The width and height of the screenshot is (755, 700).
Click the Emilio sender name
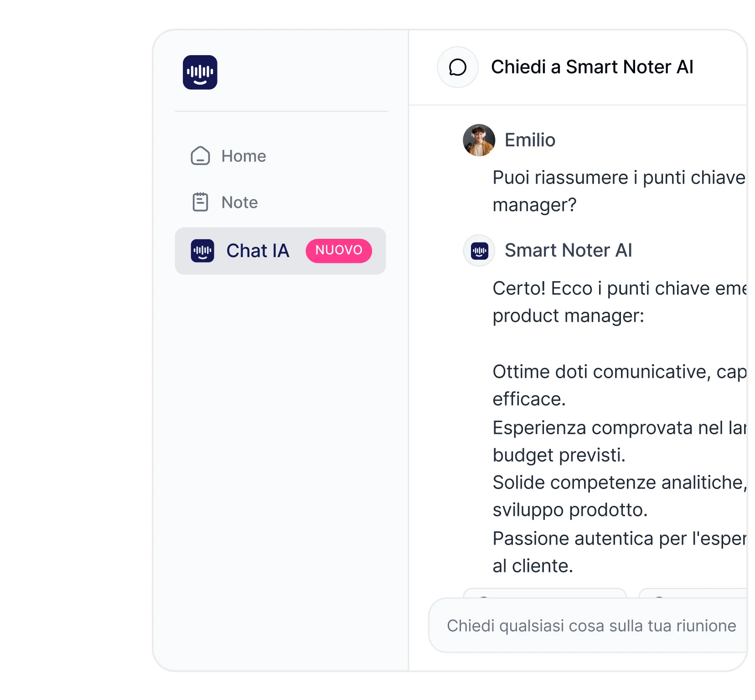coord(530,140)
